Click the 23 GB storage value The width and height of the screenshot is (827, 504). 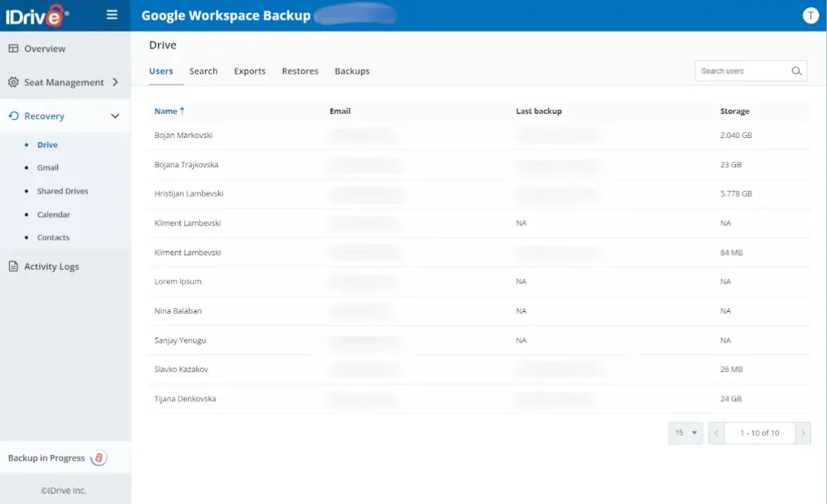730,164
